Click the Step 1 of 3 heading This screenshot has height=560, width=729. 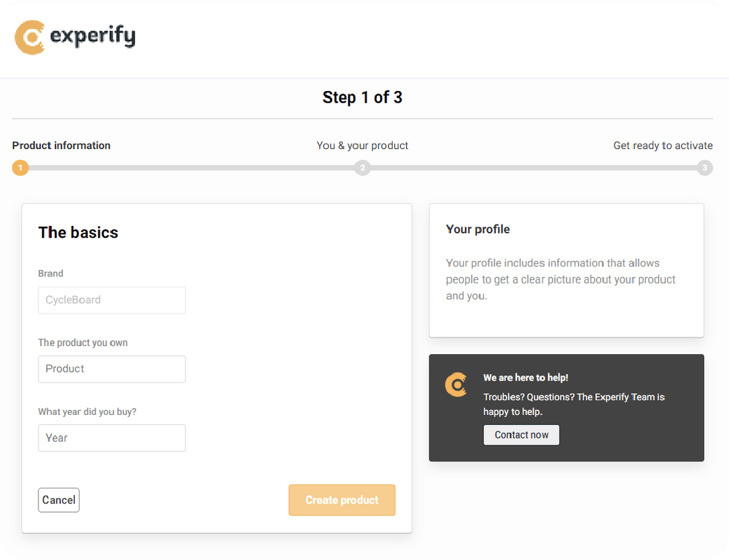tap(362, 98)
